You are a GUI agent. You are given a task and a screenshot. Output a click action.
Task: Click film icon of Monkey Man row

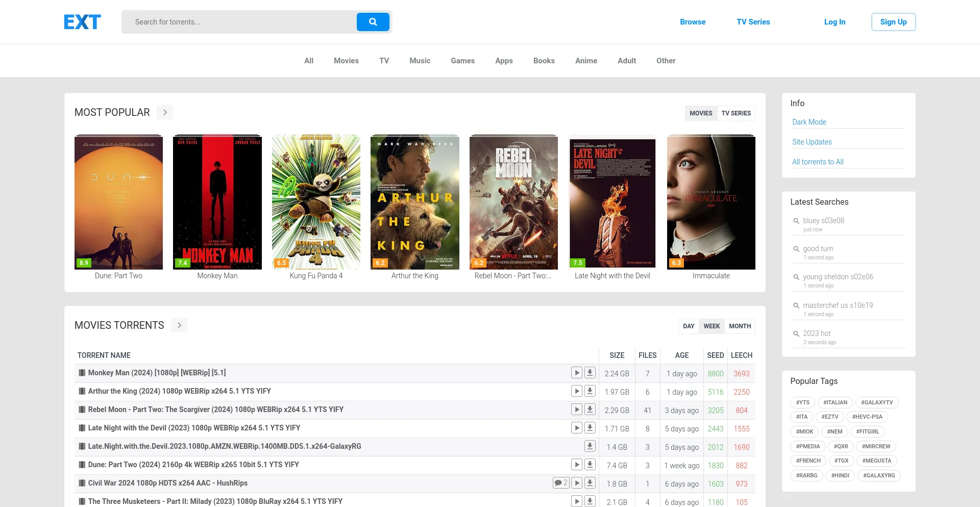[82, 373]
